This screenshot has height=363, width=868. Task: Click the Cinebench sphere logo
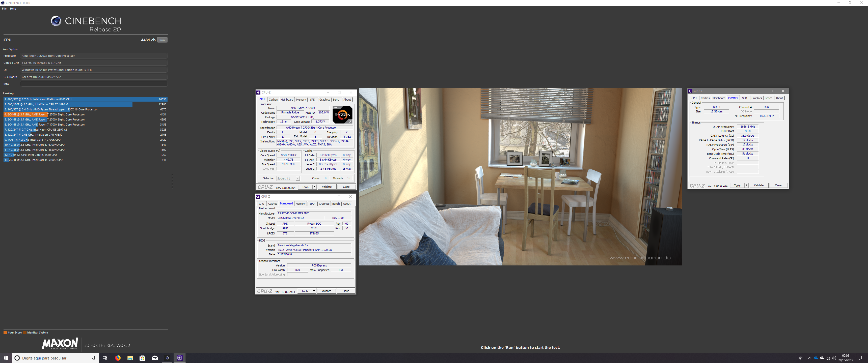pos(56,21)
